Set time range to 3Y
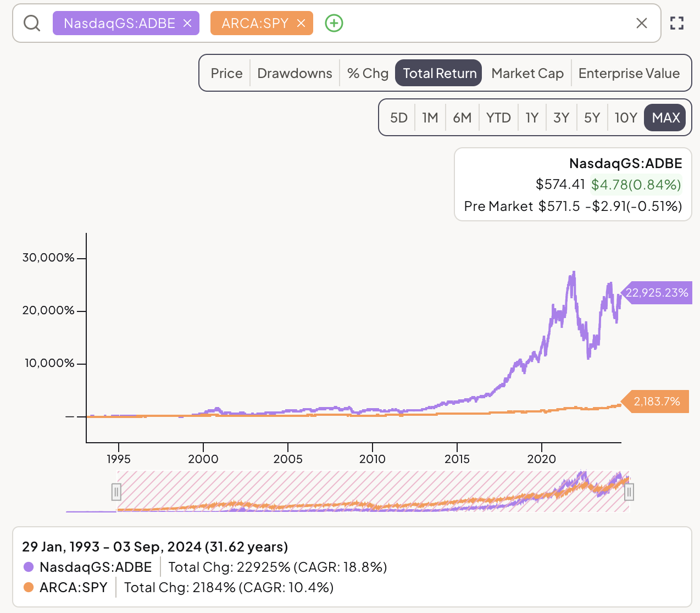The image size is (700, 613). (x=561, y=118)
